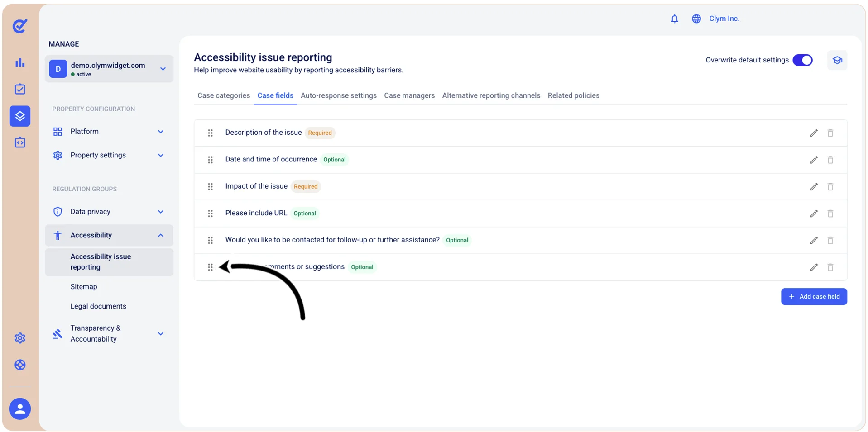This screenshot has width=868, height=432.
Task: Expand the Data privacy group
Action: 109,212
